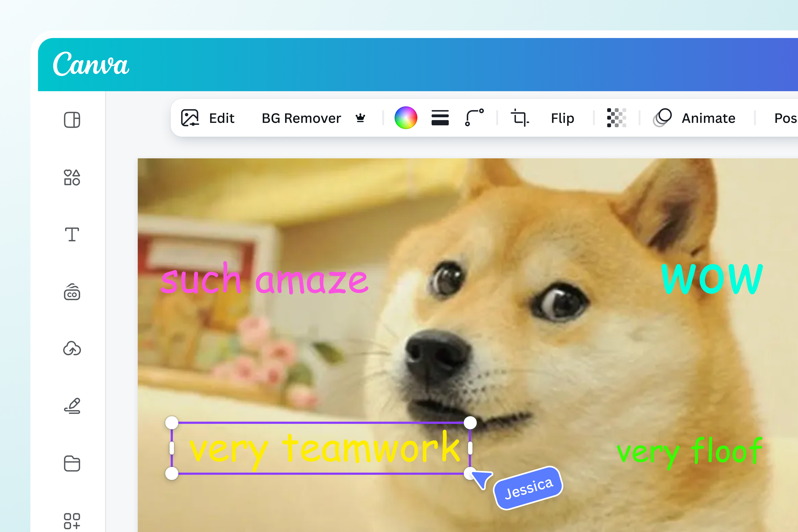Click the right side width handle
The height and width of the screenshot is (532, 798).
tap(470, 448)
